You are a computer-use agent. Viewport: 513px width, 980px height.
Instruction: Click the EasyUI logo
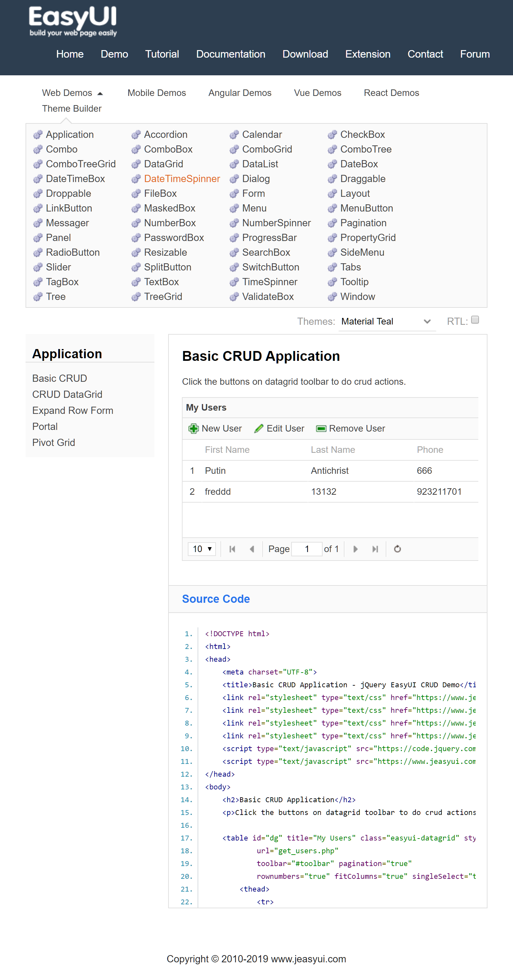click(73, 21)
